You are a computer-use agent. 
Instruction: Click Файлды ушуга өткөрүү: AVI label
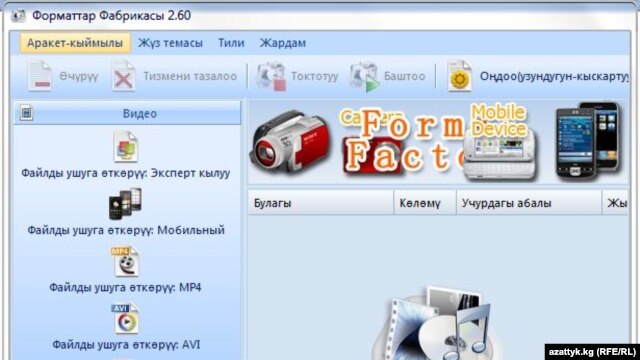pyautogui.click(x=126, y=345)
